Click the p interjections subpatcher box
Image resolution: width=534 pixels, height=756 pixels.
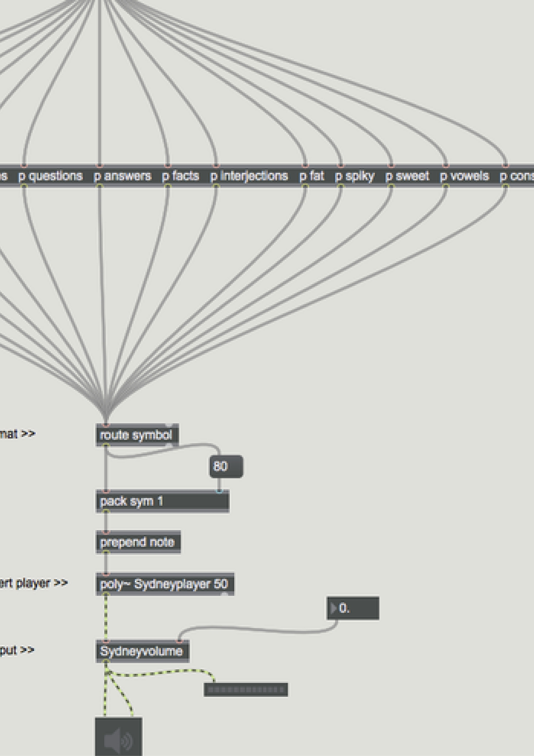pyautogui.click(x=249, y=176)
